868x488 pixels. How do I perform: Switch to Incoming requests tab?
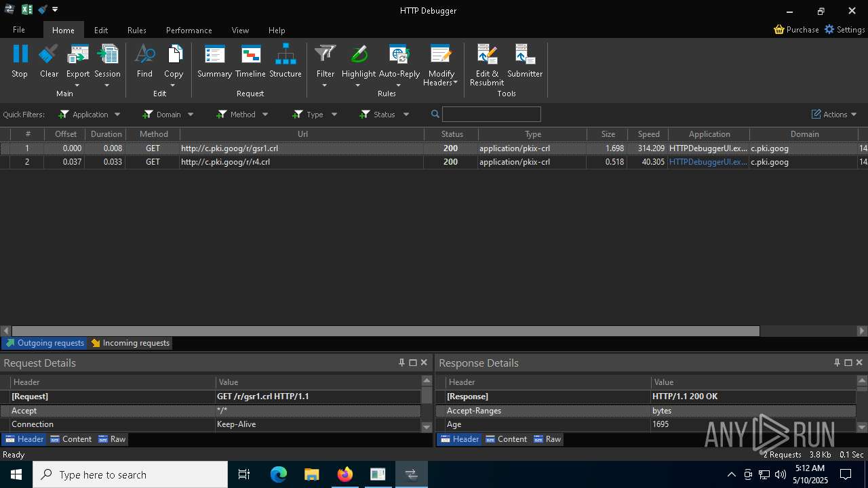(130, 343)
